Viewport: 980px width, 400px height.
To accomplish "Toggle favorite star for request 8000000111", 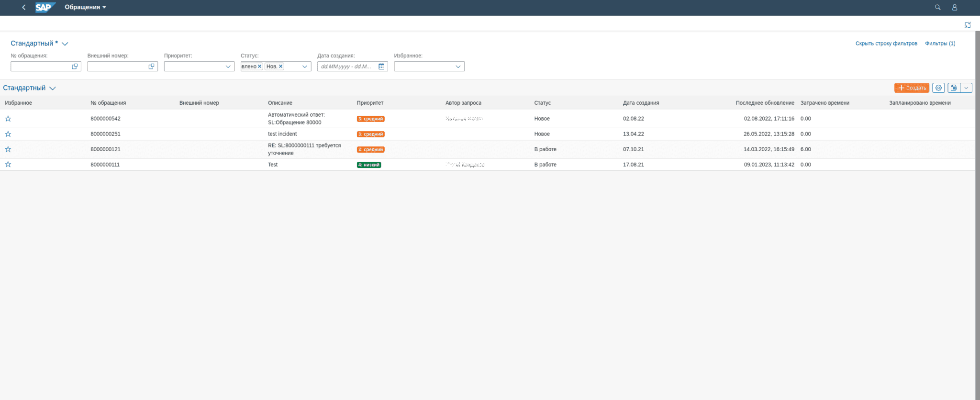I will (8, 165).
